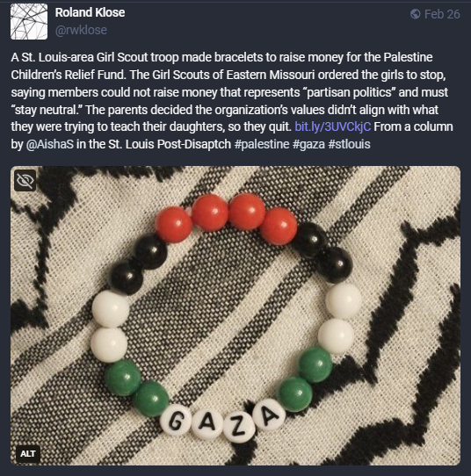Viewport: 471px width, 476px height.
Task: Follow the bit.ly/3UVCkjC link
Action: coord(333,126)
